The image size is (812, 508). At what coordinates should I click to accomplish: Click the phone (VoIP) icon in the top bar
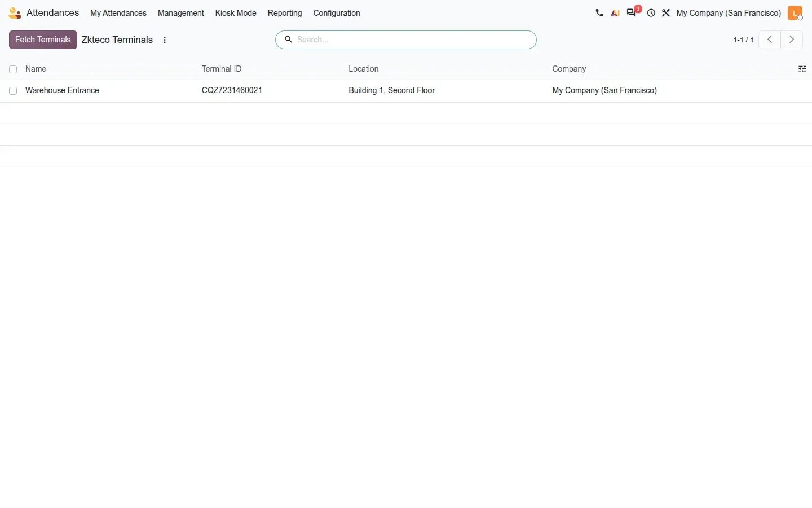[x=599, y=13]
